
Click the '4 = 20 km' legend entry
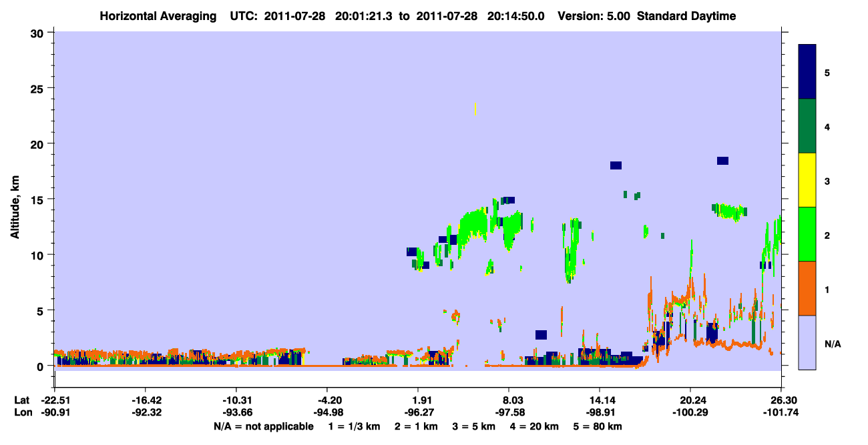tap(535, 426)
